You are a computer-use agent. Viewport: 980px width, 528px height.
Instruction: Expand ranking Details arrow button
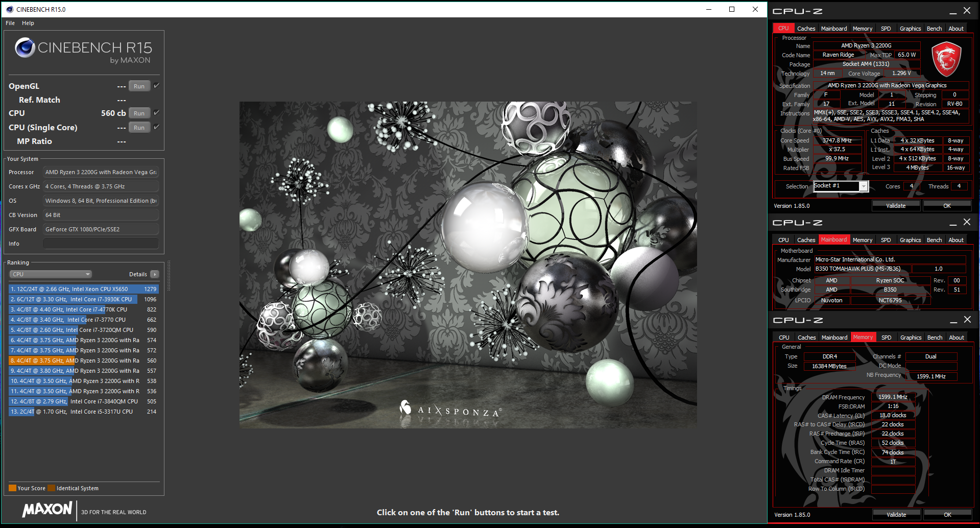[x=155, y=274]
